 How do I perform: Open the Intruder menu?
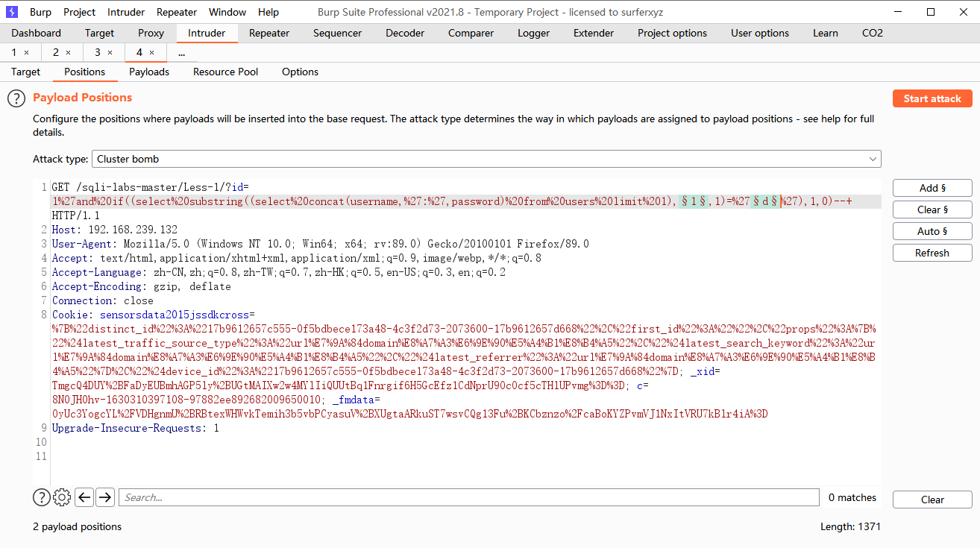pyautogui.click(x=126, y=12)
